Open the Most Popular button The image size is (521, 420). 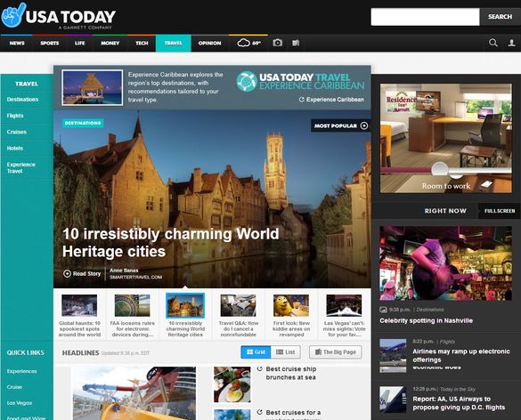click(340, 125)
